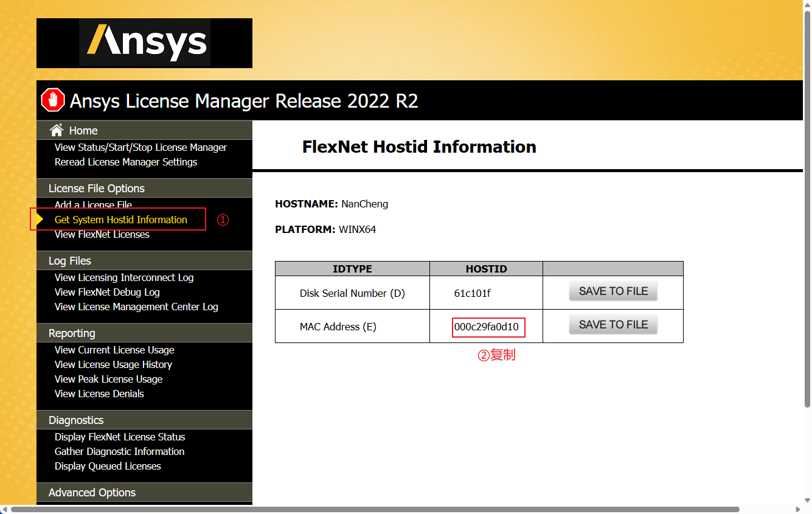Viewport: 812px width, 514px height.
Task: Open View Licensing Interconnect Log
Action: click(x=124, y=277)
